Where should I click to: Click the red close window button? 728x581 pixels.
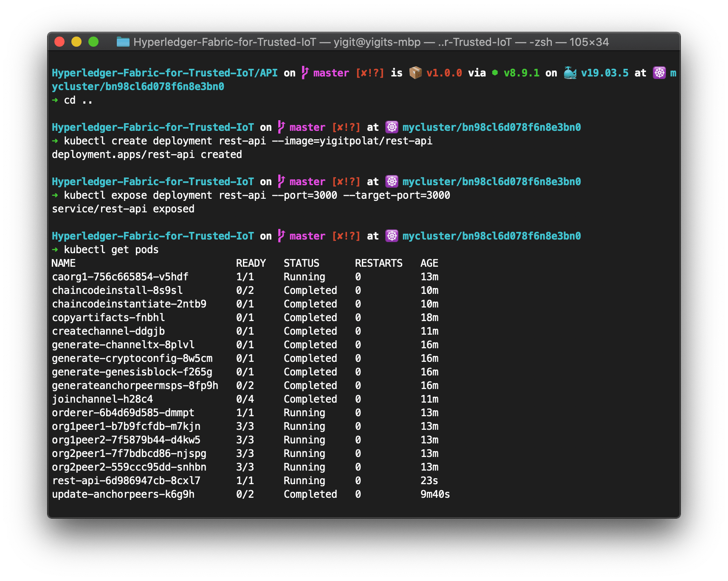pos(59,42)
